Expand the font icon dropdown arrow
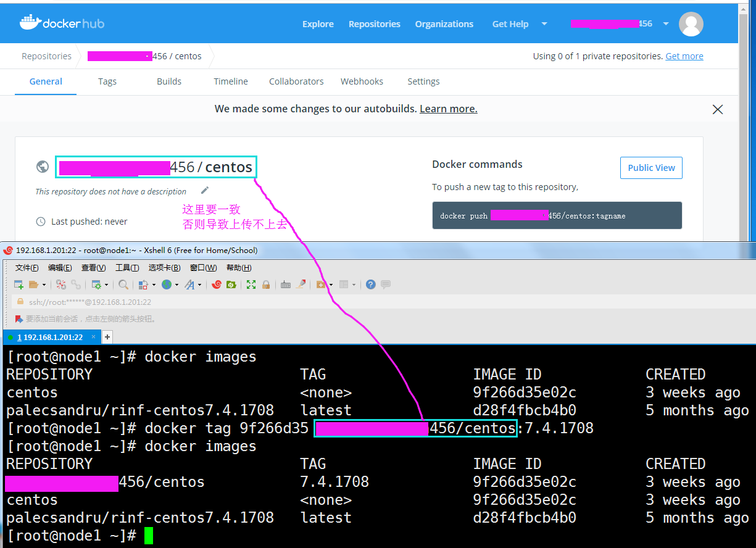This screenshot has height=548, width=756. coord(199,285)
